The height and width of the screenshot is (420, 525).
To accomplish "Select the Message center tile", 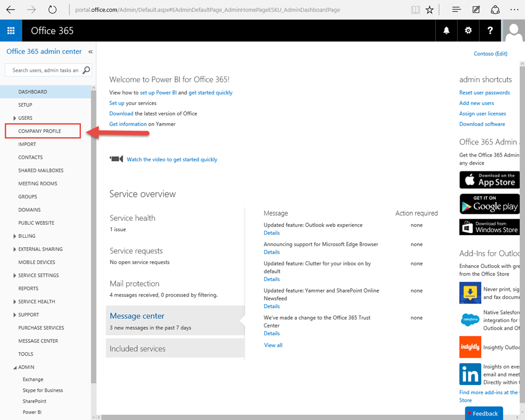I will [x=175, y=320].
